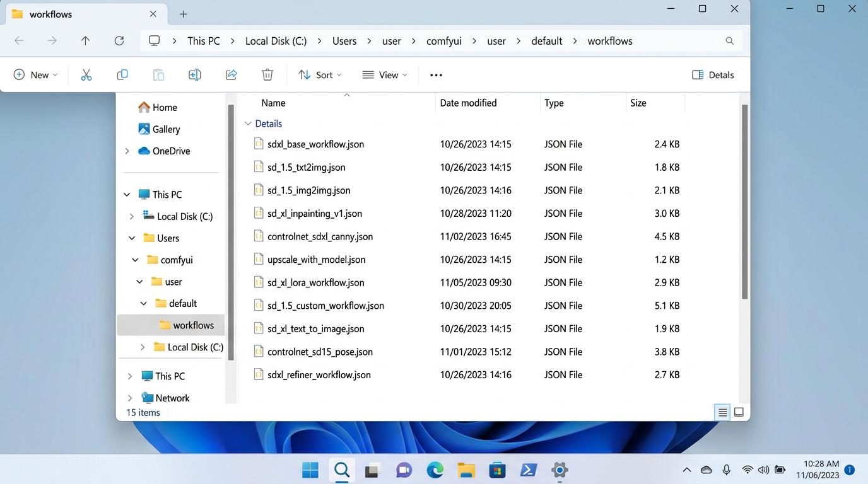
Task: Select the workflows tab title
Action: (x=50, y=14)
